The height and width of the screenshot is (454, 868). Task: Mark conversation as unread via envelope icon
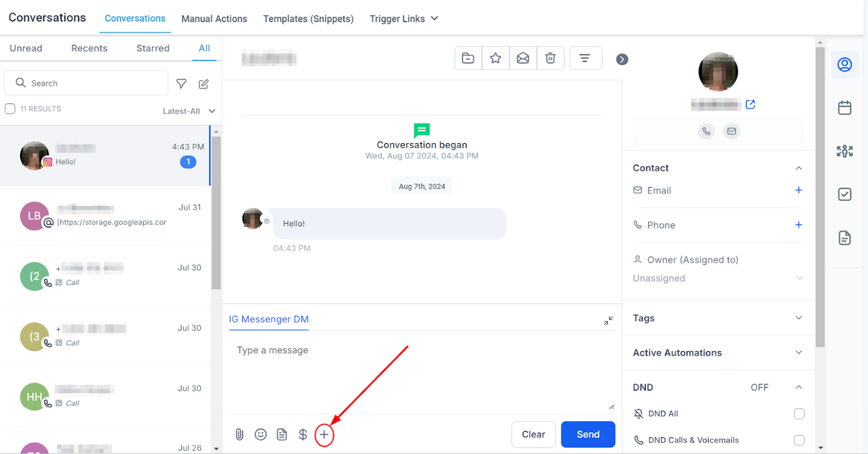[x=523, y=58]
